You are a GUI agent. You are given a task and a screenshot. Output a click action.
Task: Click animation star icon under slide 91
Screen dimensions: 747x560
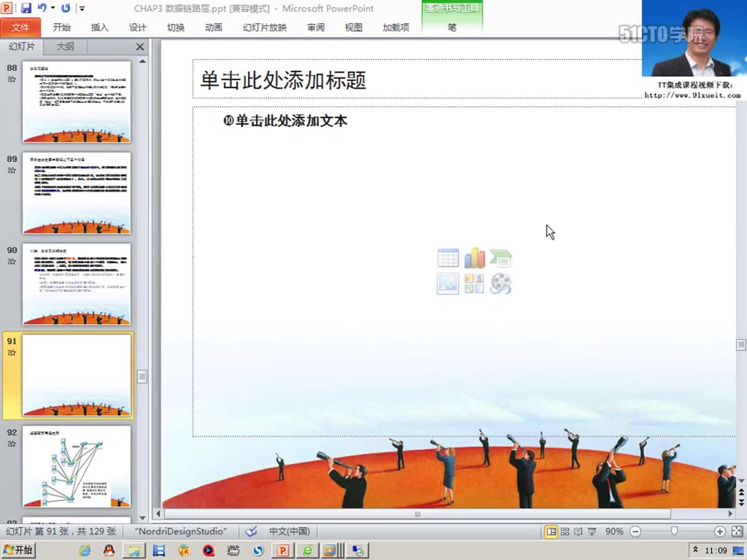[x=12, y=353]
